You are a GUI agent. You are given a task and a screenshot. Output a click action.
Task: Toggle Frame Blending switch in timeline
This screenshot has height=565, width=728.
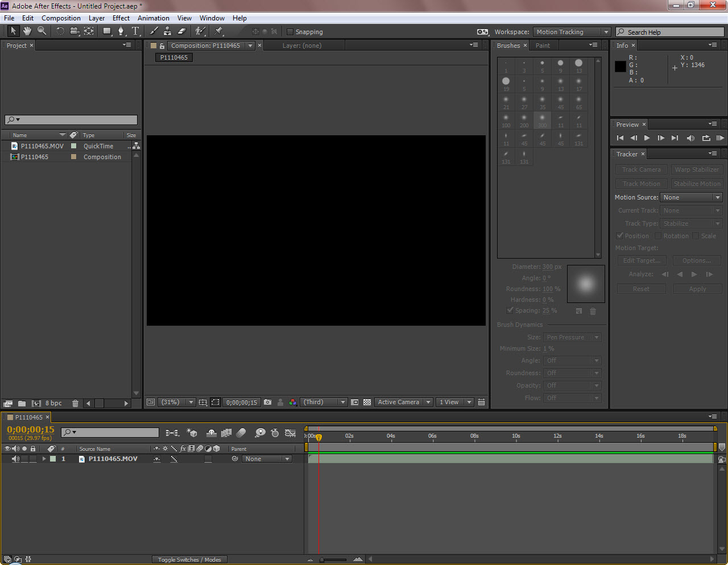click(x=226, y=433)
